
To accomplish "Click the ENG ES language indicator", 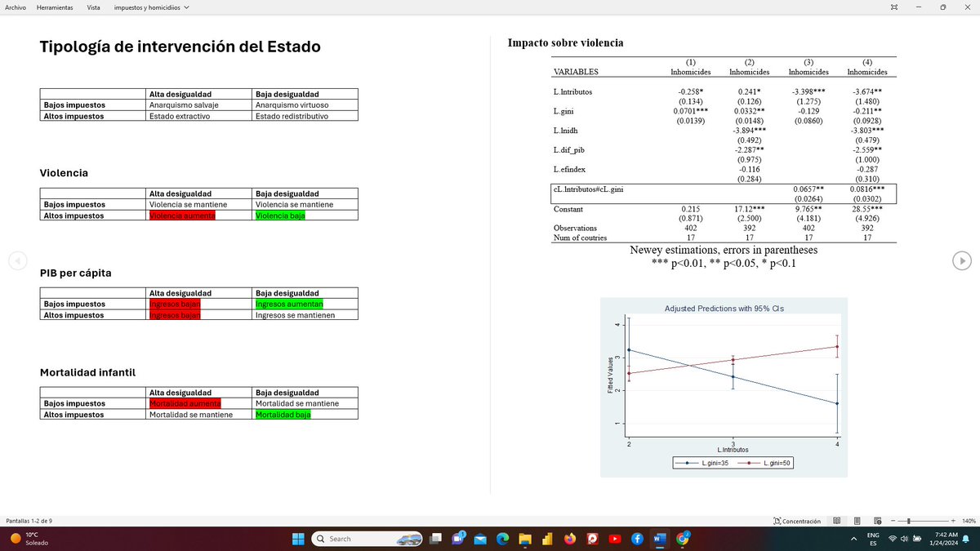I will click(x=872, y=539).
